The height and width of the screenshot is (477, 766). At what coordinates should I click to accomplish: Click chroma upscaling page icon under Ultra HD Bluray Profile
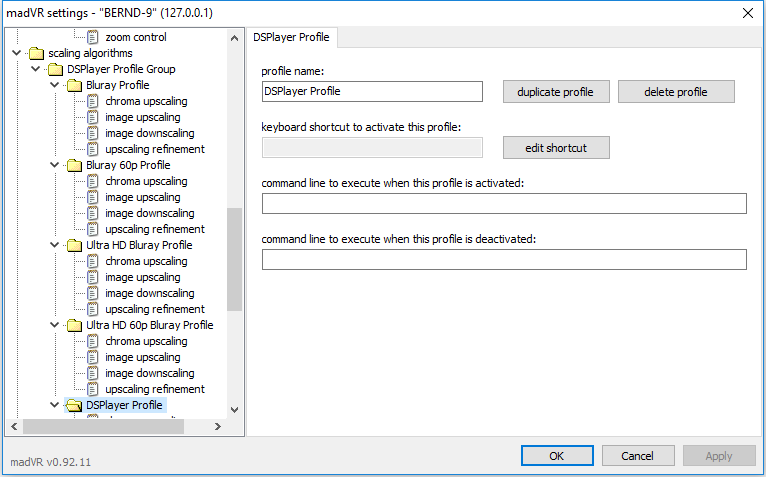92,261
